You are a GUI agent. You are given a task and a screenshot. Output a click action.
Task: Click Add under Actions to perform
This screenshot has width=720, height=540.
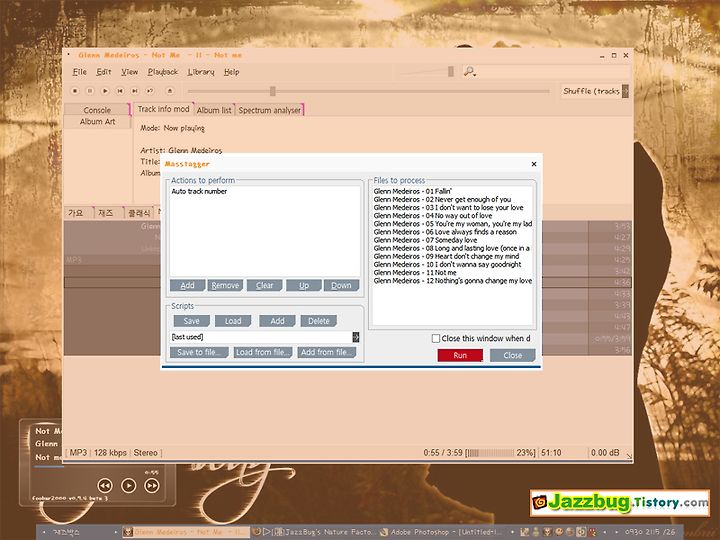pyautogui.click(x=187, y=285)
